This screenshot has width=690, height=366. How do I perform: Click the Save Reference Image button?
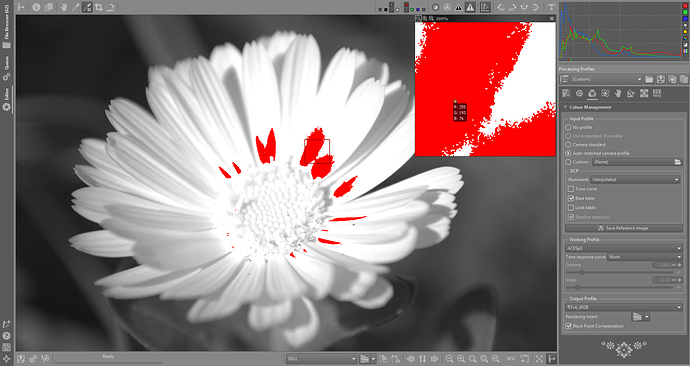(624, 228)
